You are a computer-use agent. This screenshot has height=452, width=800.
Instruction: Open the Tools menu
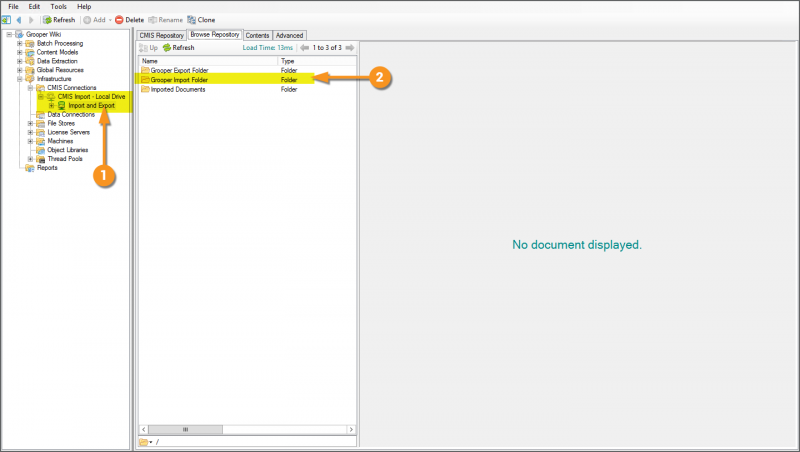[x=59, y=7]
